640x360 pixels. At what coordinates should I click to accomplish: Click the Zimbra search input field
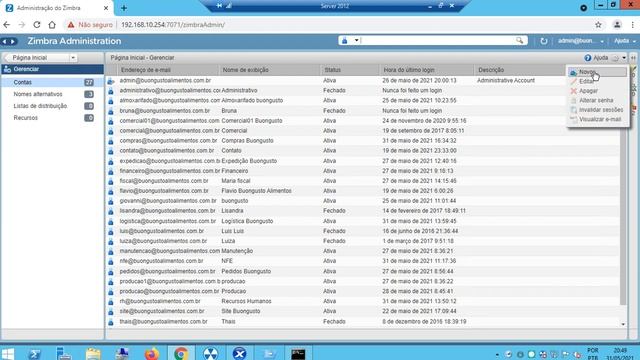click(437, 40)
